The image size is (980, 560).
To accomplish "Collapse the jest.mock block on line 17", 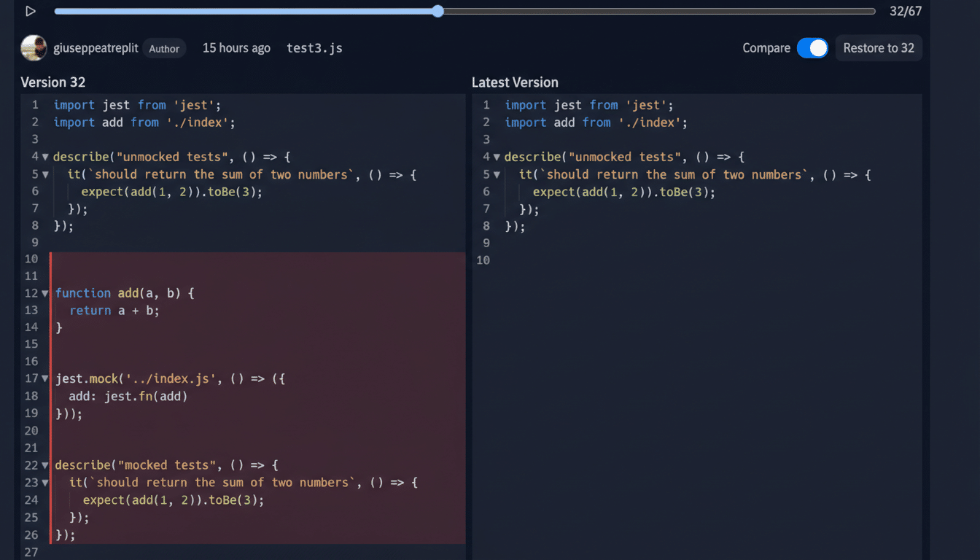I will [x=44, y=378].
